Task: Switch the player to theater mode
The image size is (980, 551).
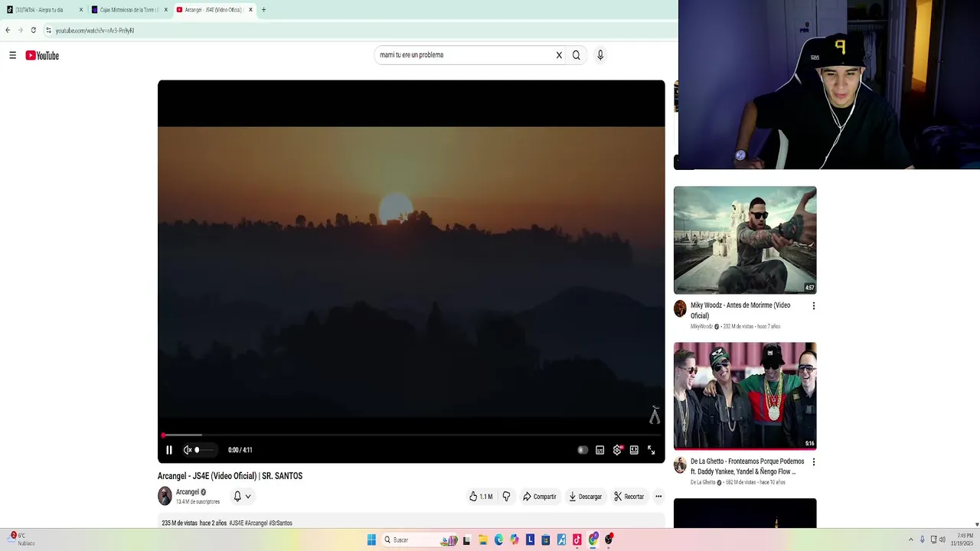Action: 634,450
